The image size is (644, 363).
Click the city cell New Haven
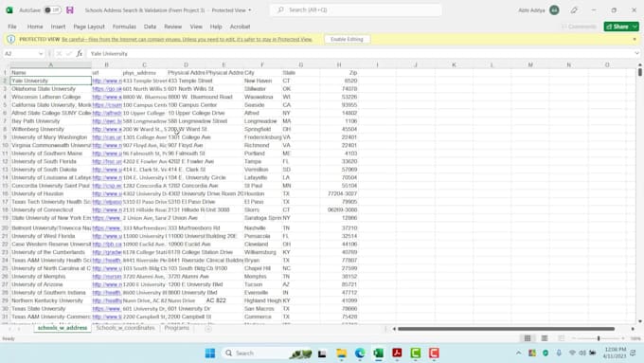(263, 81)
